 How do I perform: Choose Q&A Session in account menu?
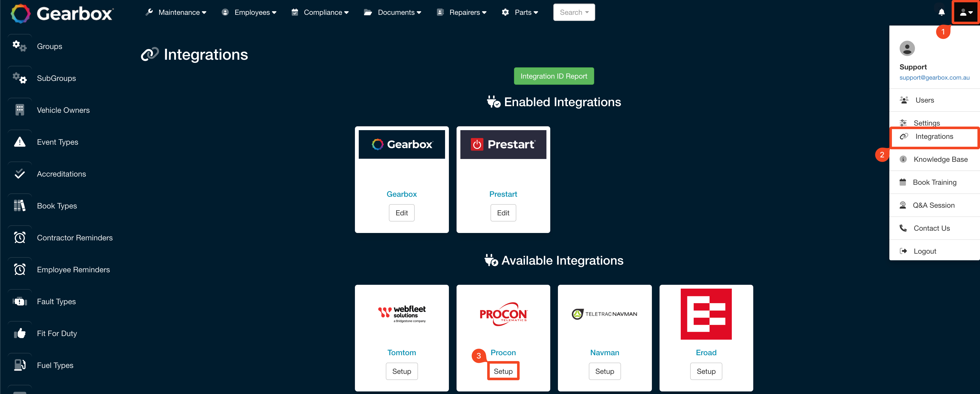(934, 205)
